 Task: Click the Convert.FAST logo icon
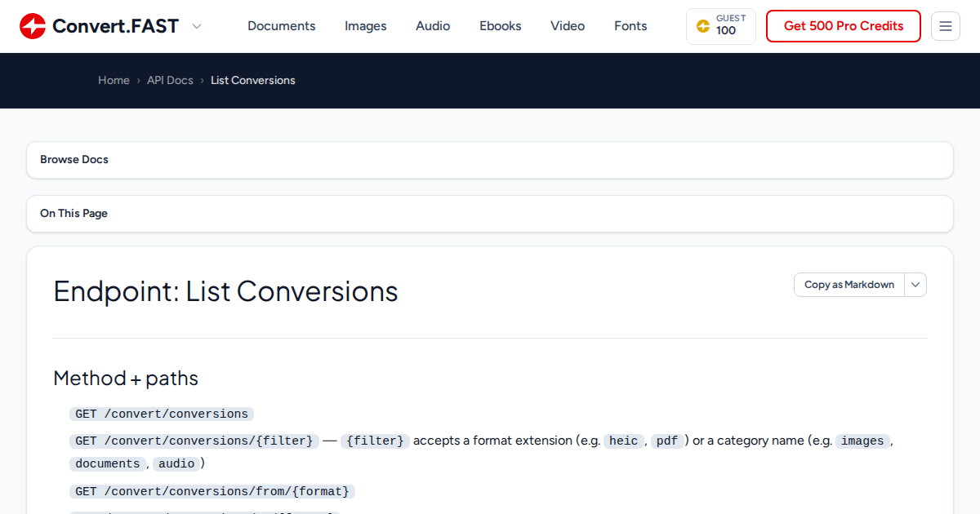33,26
